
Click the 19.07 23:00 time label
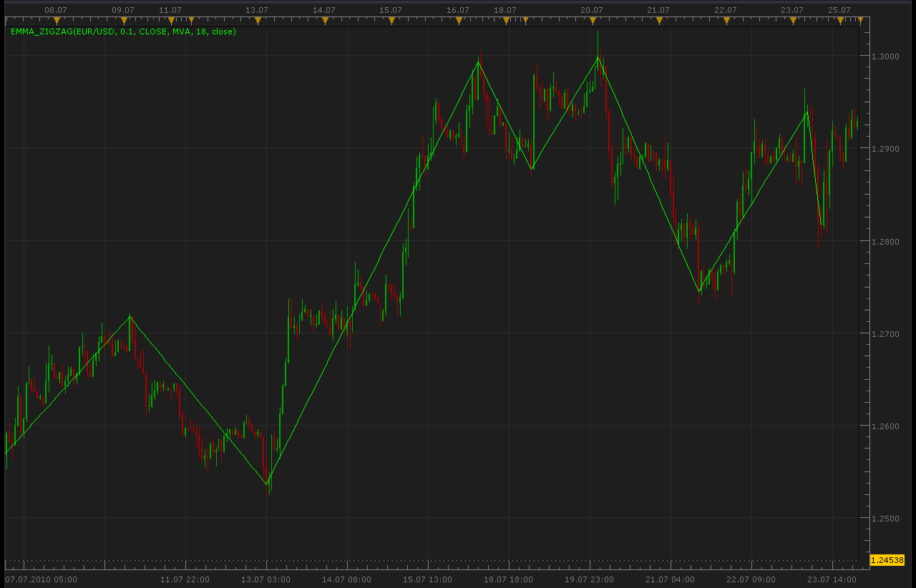coord(590,579)
